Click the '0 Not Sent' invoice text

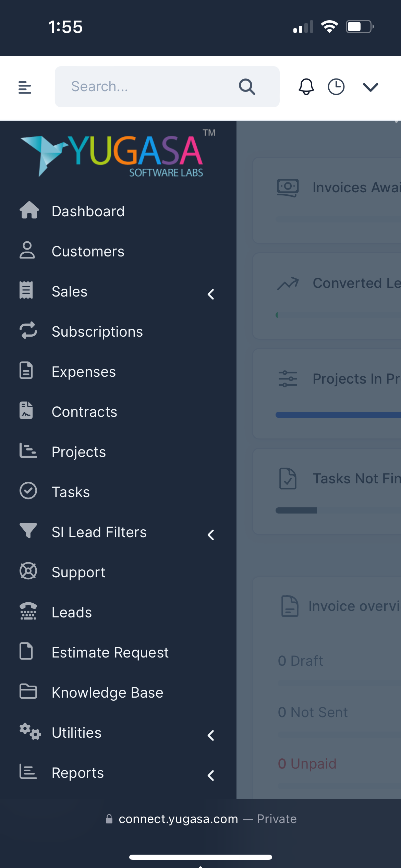pos(313,712)
